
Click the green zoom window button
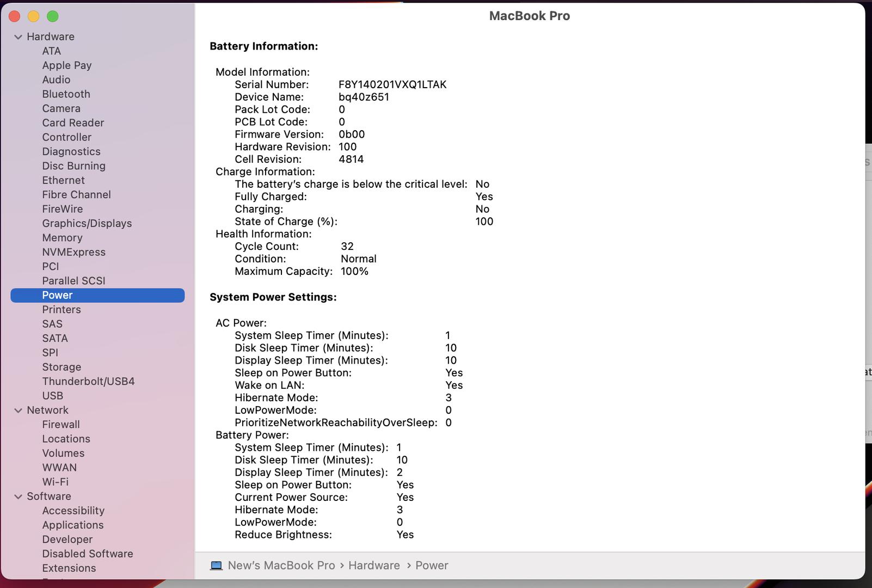click(53, 16)
